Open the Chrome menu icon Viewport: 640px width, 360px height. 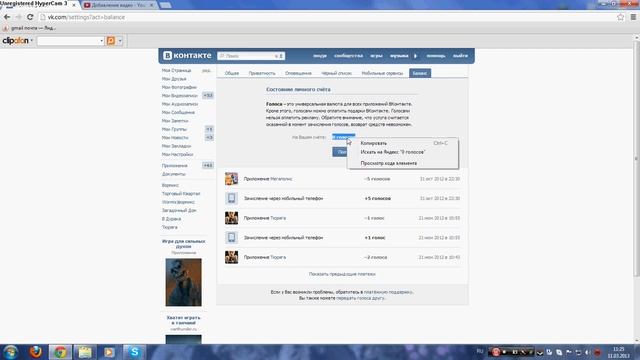click(633, 17)
